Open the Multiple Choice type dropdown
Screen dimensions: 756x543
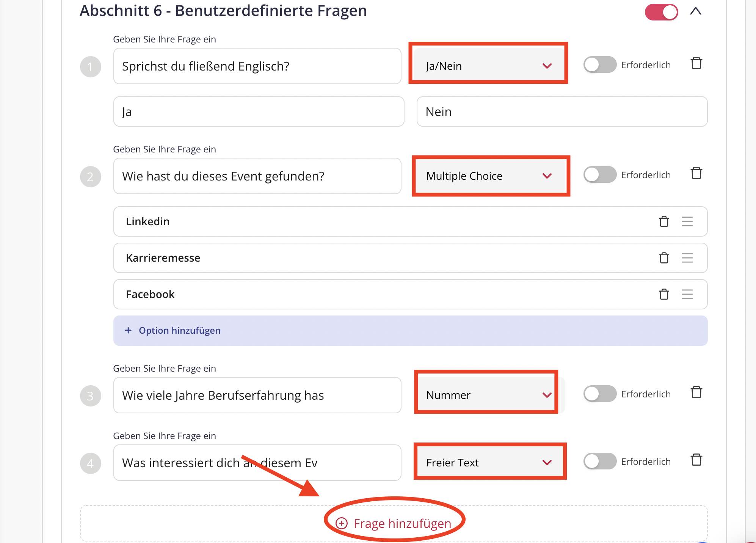pos(491,176)
